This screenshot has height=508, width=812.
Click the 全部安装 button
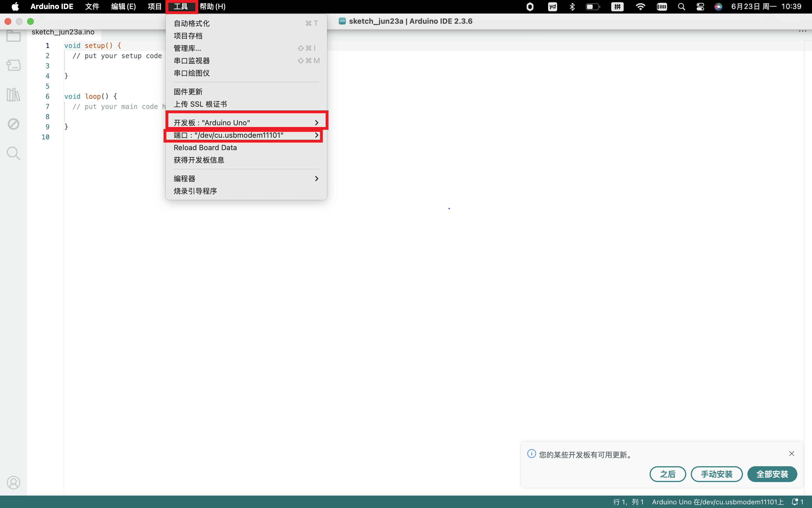pyautogui.click(x=772, y=474)
